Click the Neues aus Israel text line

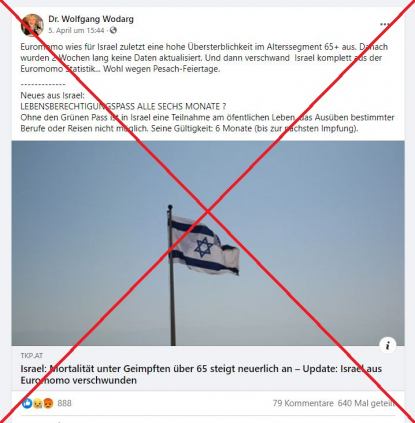click(x=53, y=95)
